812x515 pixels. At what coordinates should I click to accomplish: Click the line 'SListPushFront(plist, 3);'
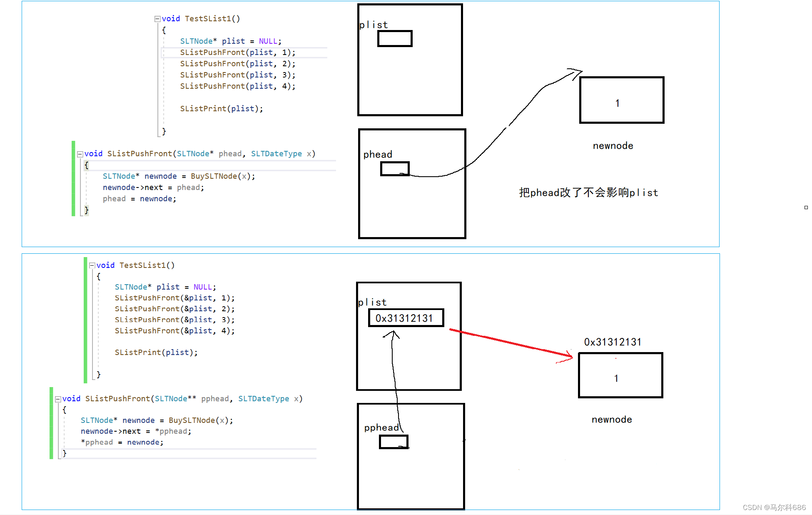[238, 75]
